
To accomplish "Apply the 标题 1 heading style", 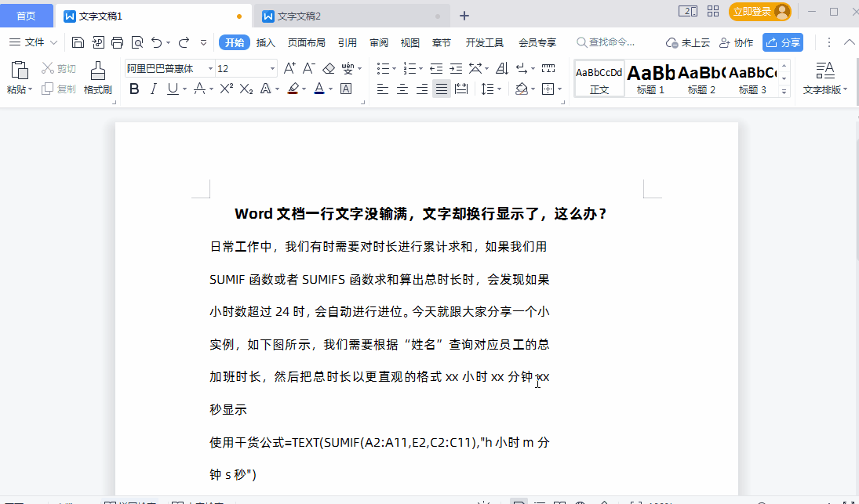I will (650, 79).
